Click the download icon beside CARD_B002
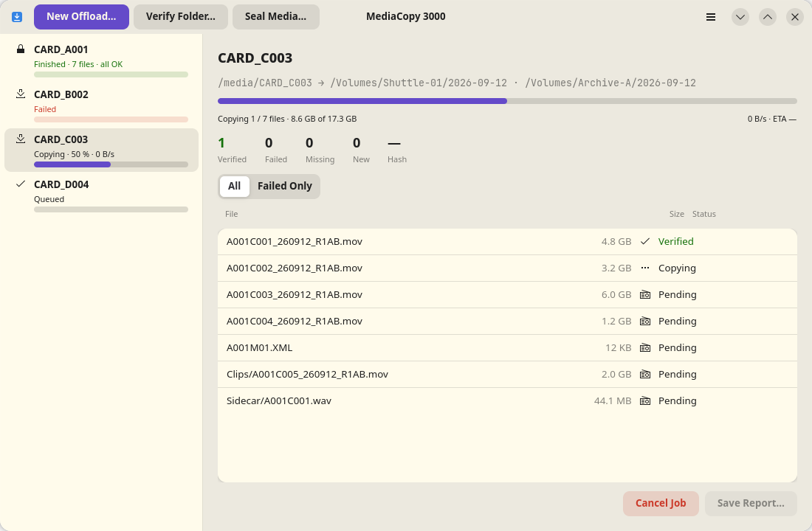Viewport: 812px width, 531px height. [21, 94]
